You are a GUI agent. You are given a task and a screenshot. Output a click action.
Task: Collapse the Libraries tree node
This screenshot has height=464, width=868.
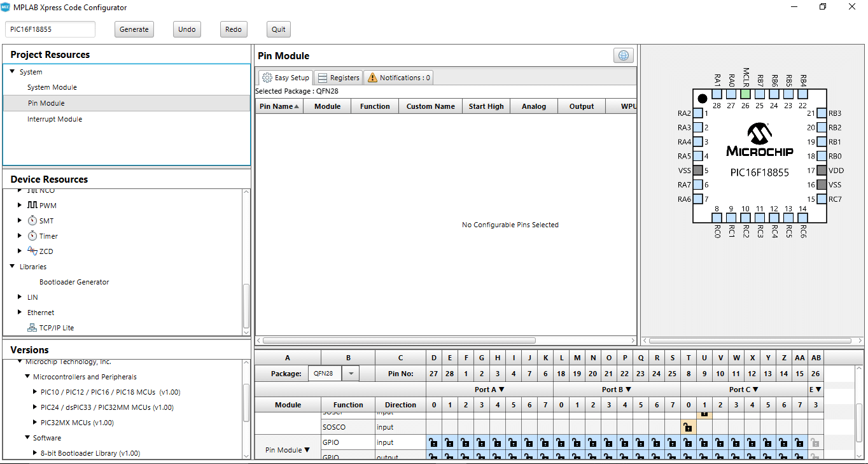click(12, 267)
